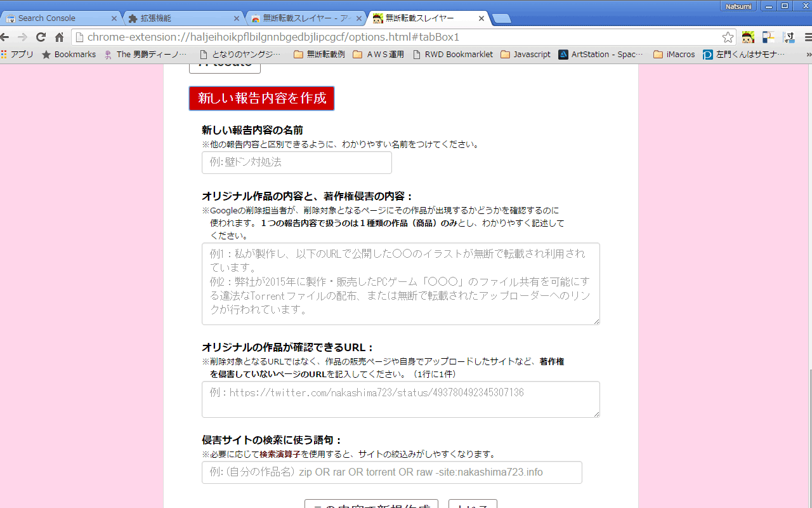
Task: Click the Natsumi profile button
Action: point(739,6)
